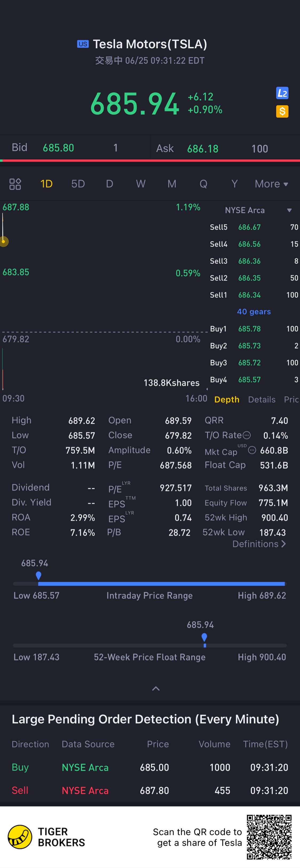Viewport: 300px width, 868px height.
Task: Tap the Buy3 row at 685.72
Action: [254, 363]
